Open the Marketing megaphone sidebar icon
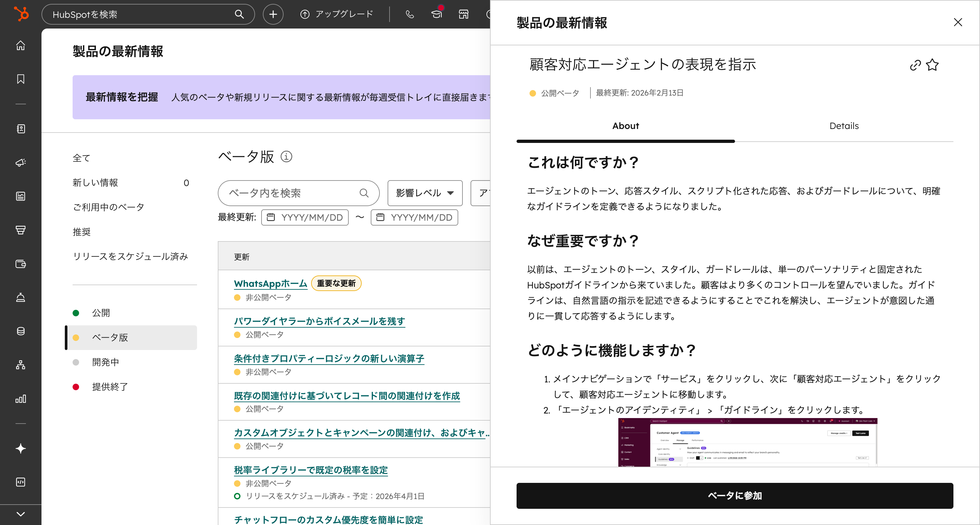 coord(20,162)
